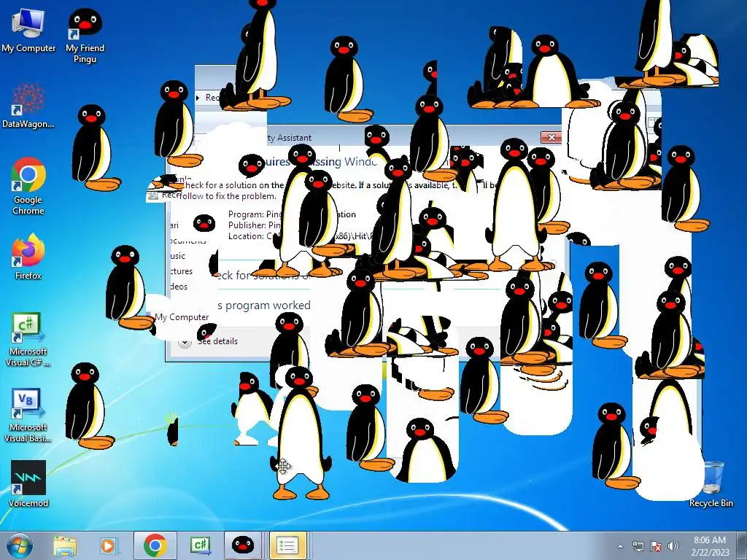Select This program worked option
This screenshot has height=560, width=747.
tap(263, 306)
